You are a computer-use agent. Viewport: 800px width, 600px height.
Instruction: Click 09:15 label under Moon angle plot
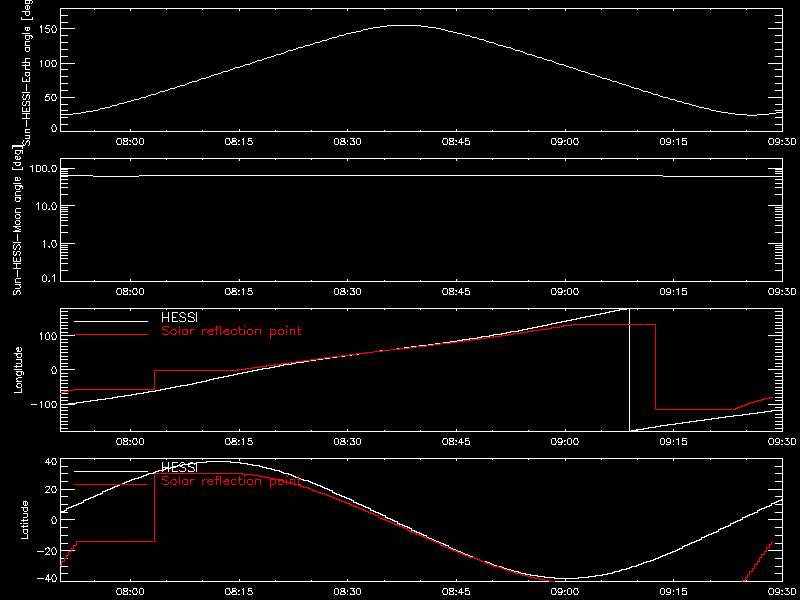pos(673,292)
